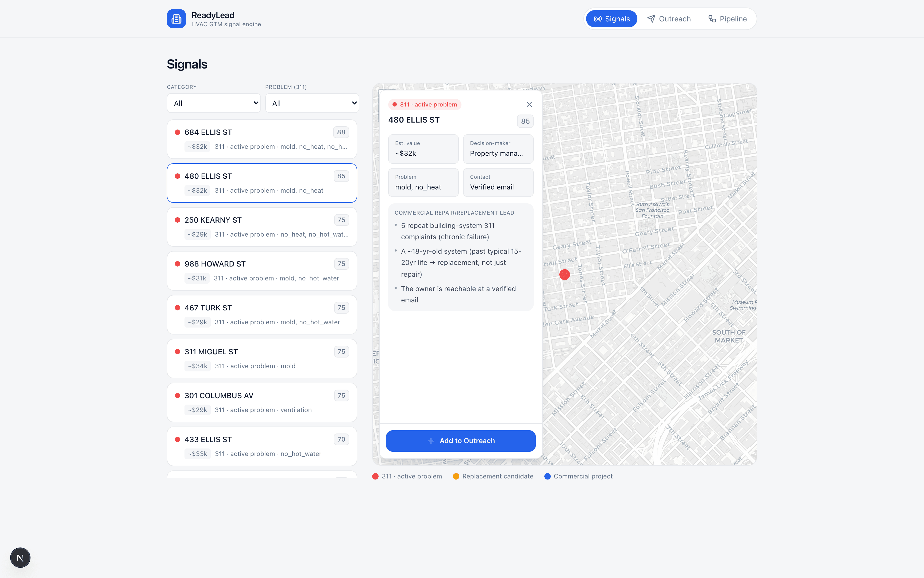Click the Est. value ~$32k tile
This screenshot has width=924, height=578.
pos(423,149)
